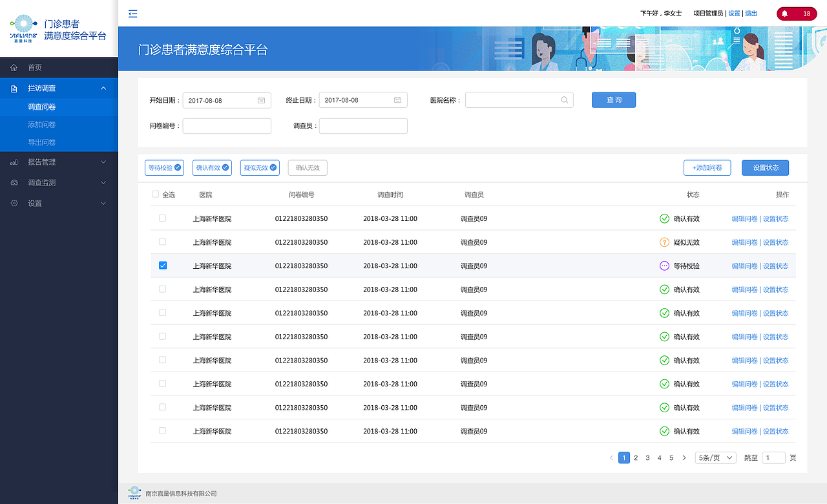Click 编辑问卷 link in 疑似无效 row
This screenshot has height=504, width=827.
744,243
